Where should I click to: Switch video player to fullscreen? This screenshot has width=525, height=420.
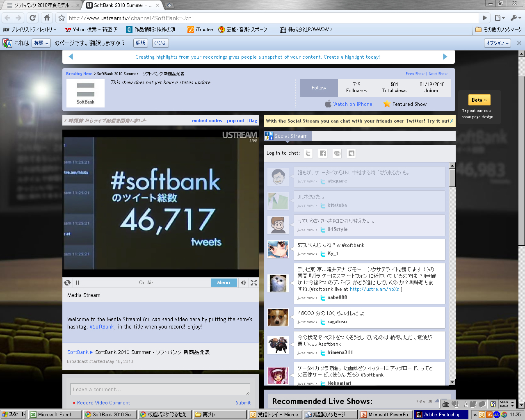[x=254, y=283]
